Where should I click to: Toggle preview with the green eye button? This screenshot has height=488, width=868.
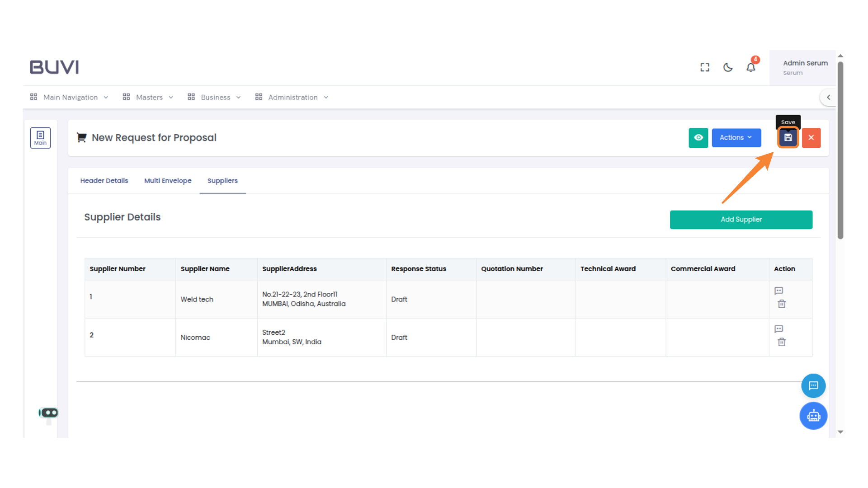pyautogui.click(x=698, y=138)
